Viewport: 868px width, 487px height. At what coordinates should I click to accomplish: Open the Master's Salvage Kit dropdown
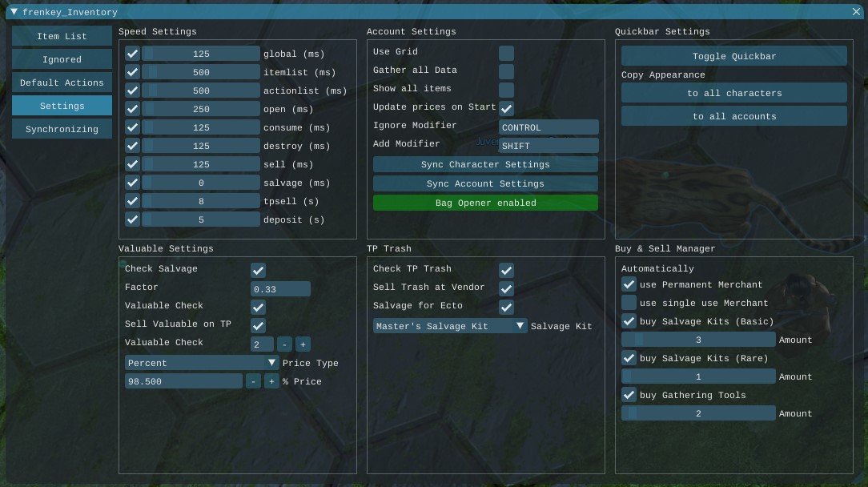point(450,326)
